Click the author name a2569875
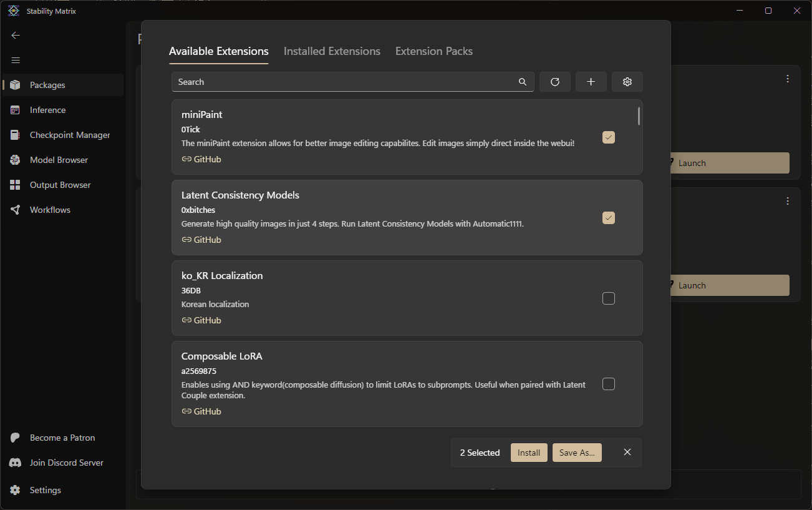This screenshot has width=812, height=510. (199, 371)
